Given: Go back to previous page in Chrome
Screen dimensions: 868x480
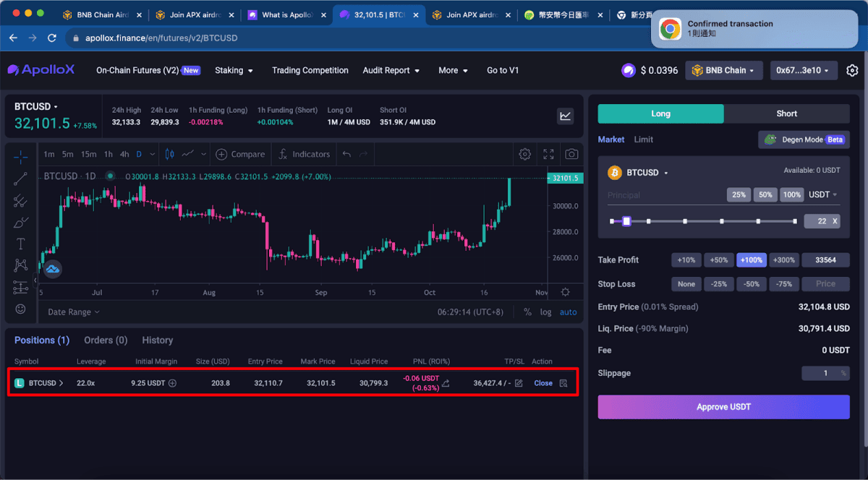Looking at the screenshot, I should 13,38.
